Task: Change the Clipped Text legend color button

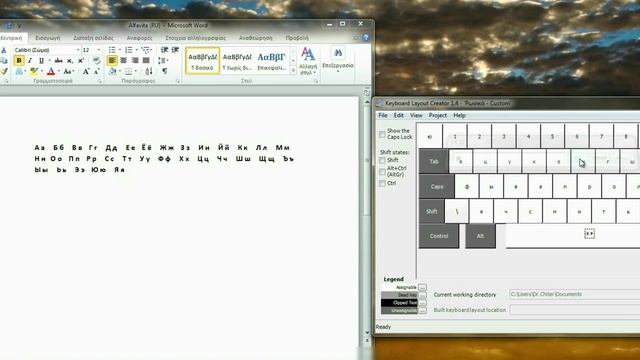Action: (x=422, y=303)
